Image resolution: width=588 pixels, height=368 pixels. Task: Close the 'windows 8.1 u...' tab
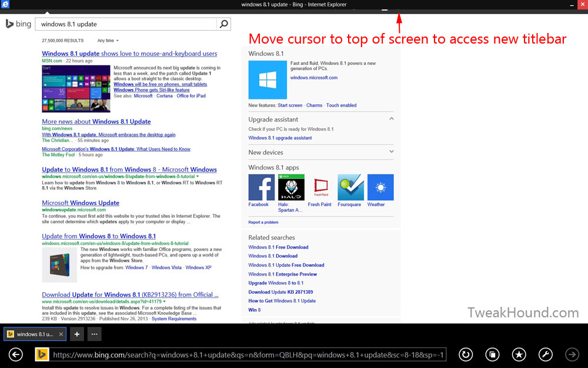pyautogui.click(x=61, y=334)
